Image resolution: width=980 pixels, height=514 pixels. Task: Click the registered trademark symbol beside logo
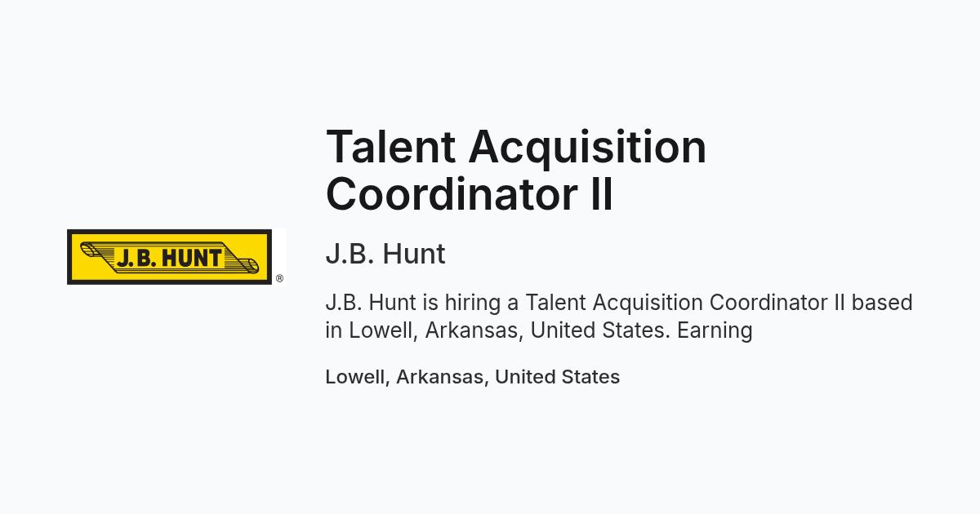point(279,279)
